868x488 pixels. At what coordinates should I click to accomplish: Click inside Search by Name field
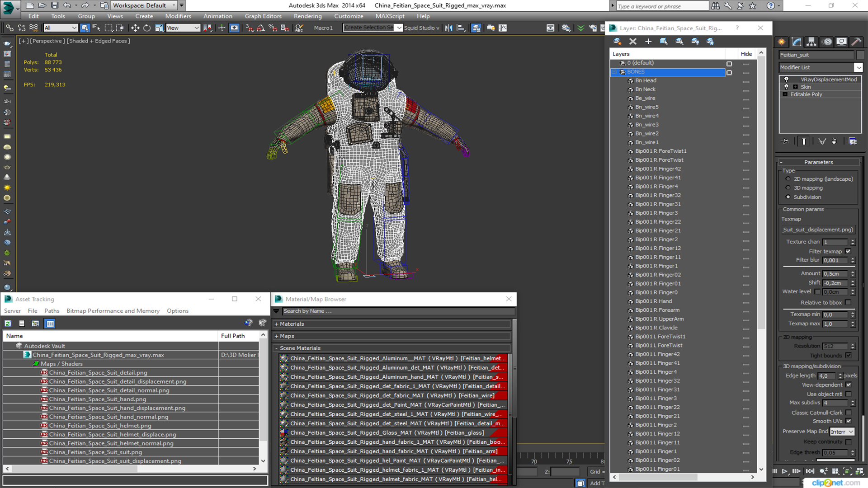click(x=398, y=311)
